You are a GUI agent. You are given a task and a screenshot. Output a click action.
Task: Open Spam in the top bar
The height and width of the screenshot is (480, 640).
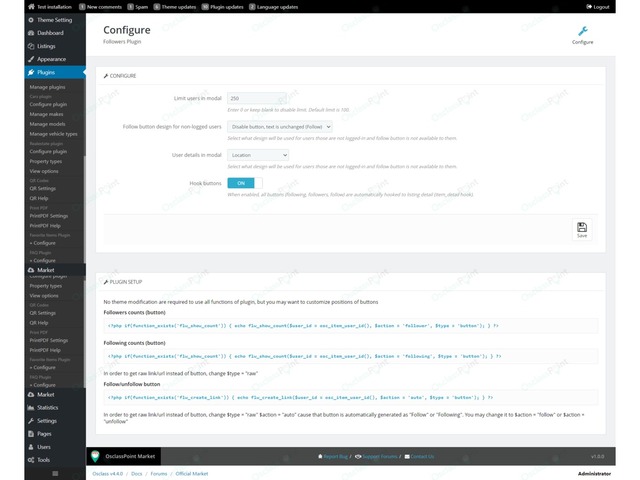click(138, 7)
